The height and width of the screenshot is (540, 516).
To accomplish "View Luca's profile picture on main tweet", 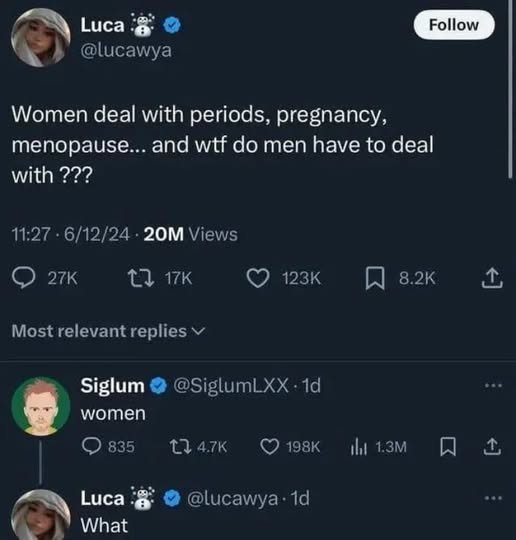I will tap(41, 37).
